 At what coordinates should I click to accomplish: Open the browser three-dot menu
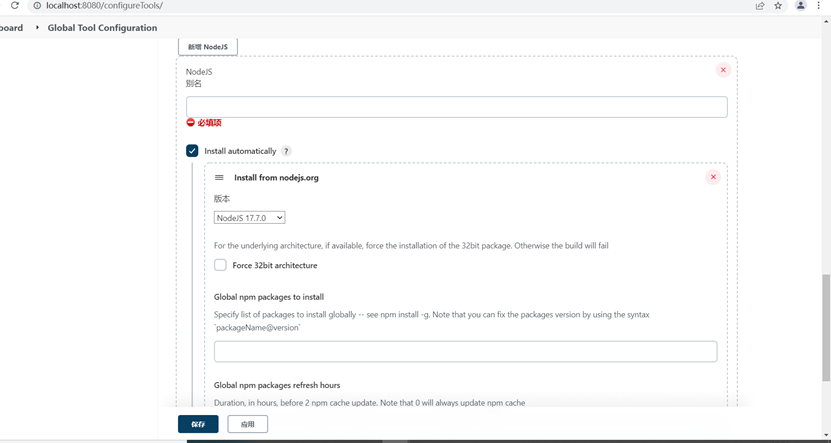[x=819, y=6]
